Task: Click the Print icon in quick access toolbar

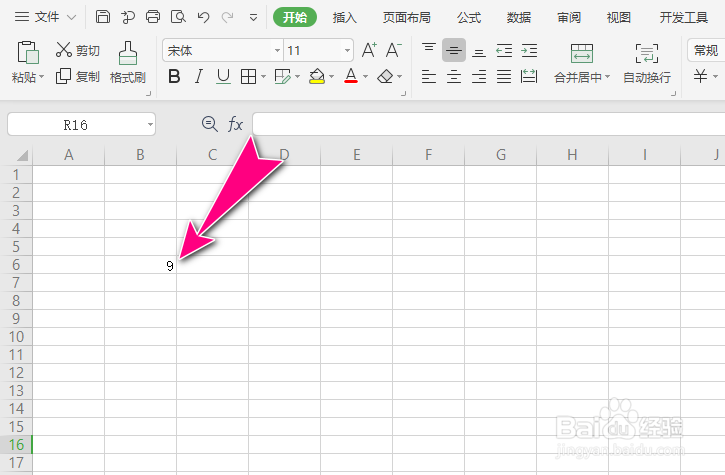Action: tap(153, 17)
